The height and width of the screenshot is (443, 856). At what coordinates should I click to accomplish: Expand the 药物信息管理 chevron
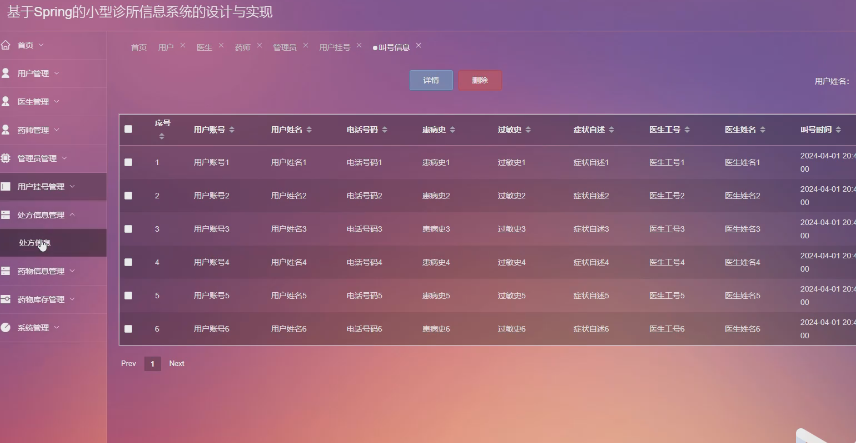[72, 271]
